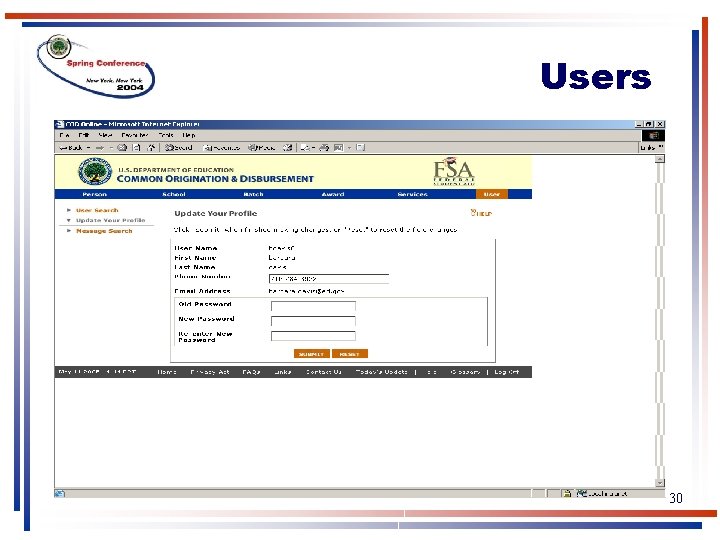Image resolution: width=720 pixels, height=540 pixels.
Task: Open the Help menu
Action: tap(189, 135)
